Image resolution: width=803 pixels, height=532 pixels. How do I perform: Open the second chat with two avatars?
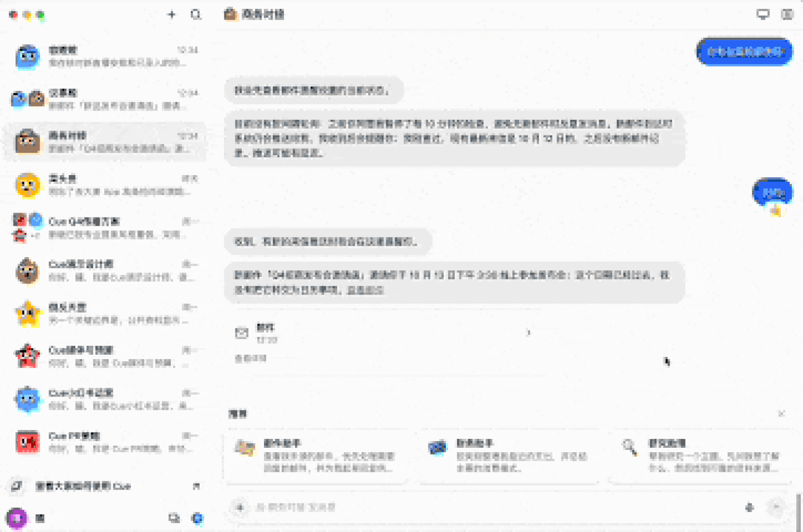pos(105,99)
